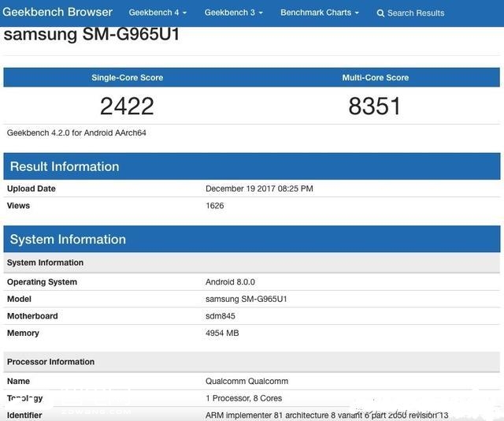Open the Geekbench Browser home link
Viewport: 504px width, 421px height.
click(57, 13)
